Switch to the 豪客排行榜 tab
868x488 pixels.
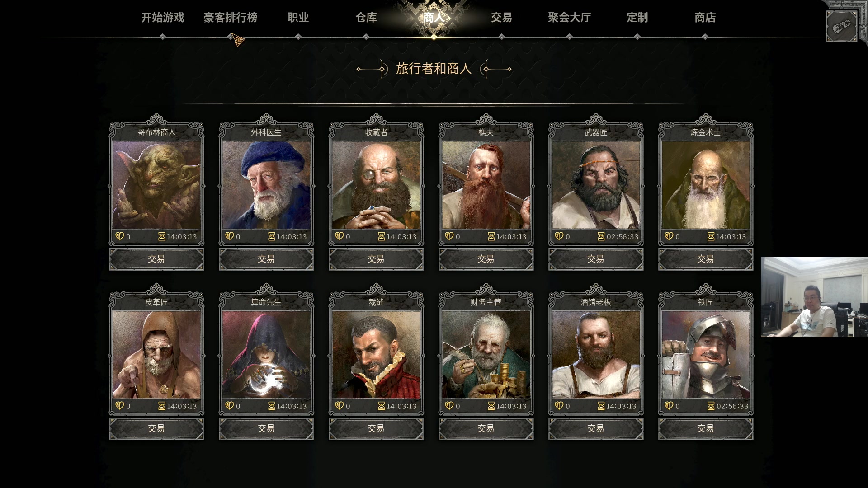click(x=230, y=18)
